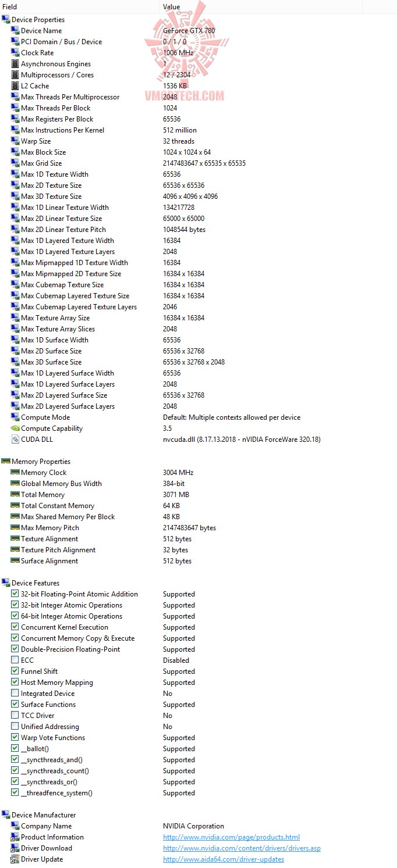Toggle the 64-bit Integer Atomic Operations checkbox
397x868 pixels.
click(x=15, y=616)
